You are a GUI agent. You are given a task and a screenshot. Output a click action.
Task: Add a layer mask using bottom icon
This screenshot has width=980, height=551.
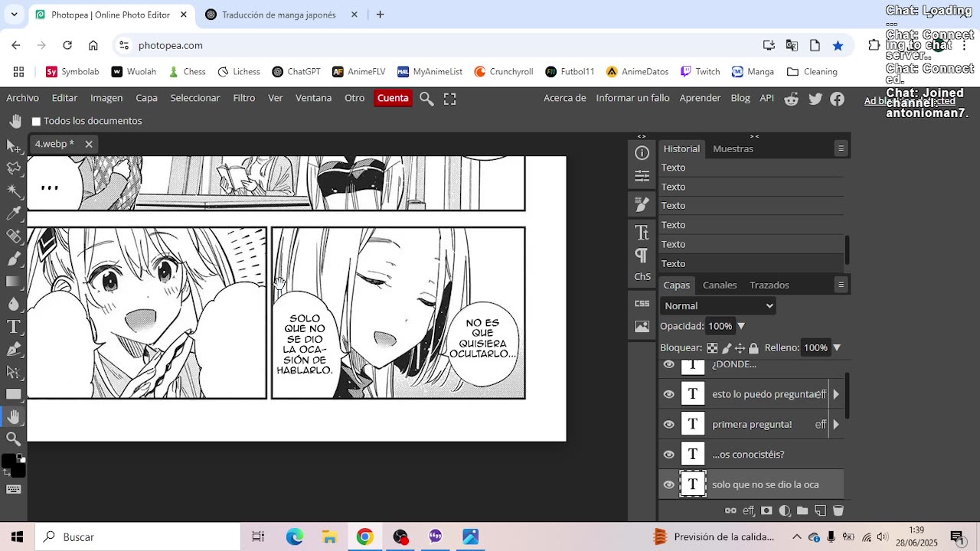click(x=766, y=510)
